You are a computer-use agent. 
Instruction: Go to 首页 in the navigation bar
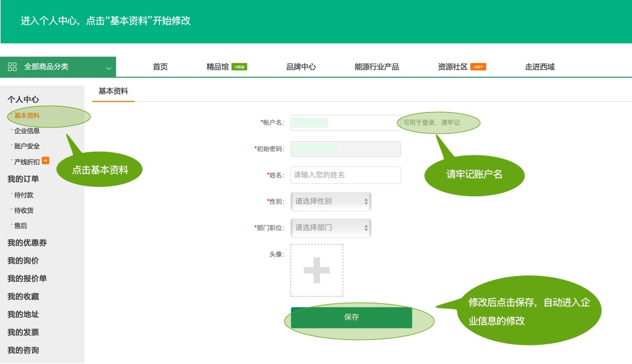[x=160, y=67]
